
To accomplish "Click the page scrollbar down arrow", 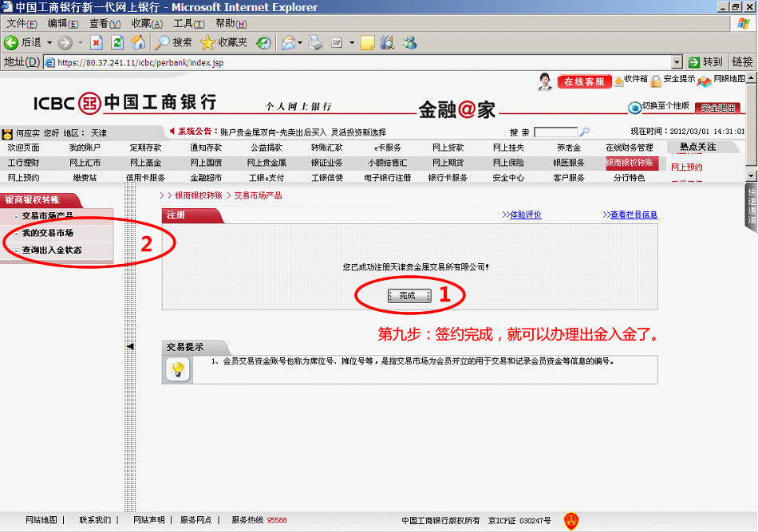I will click(x=751, y=176).
